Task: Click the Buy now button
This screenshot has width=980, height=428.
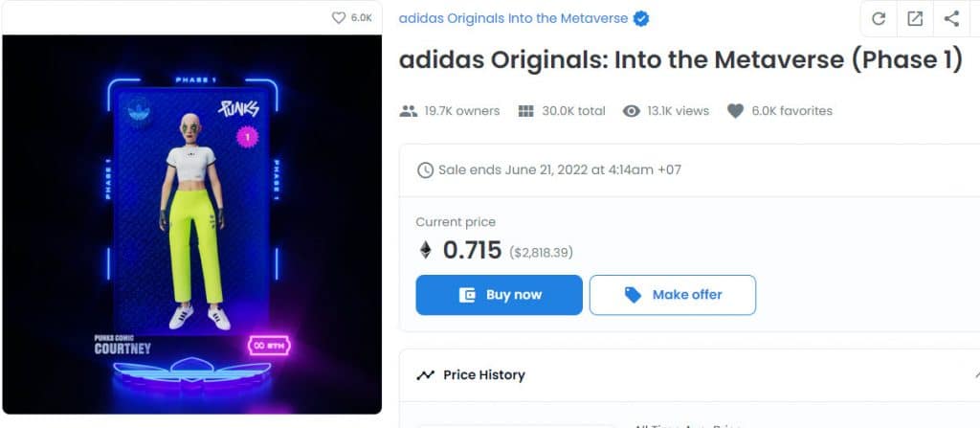Action: pos(499,295)
